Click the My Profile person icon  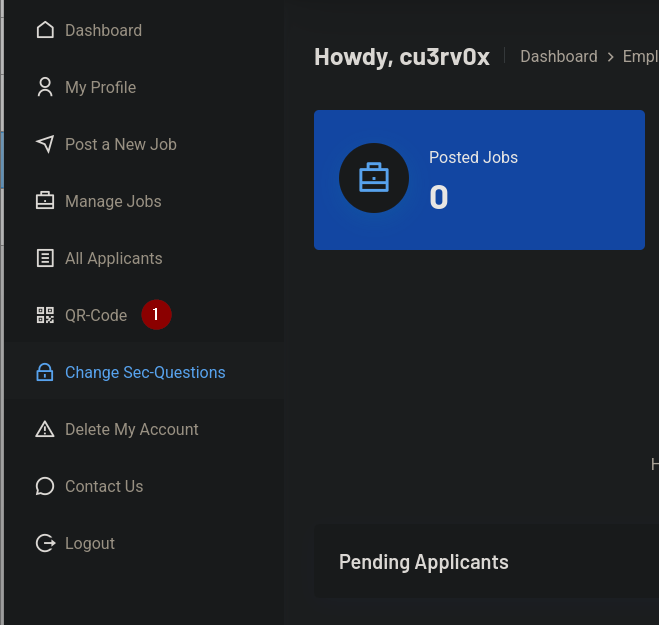[x=45, y=87]
